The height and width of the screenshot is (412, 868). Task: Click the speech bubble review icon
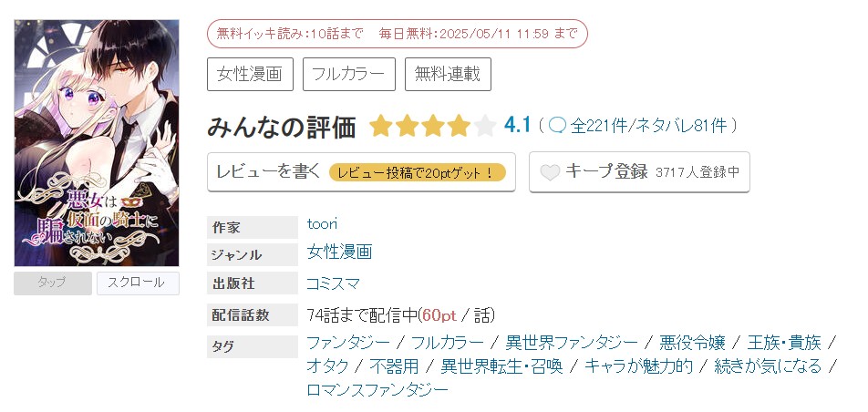pos(558,126)
